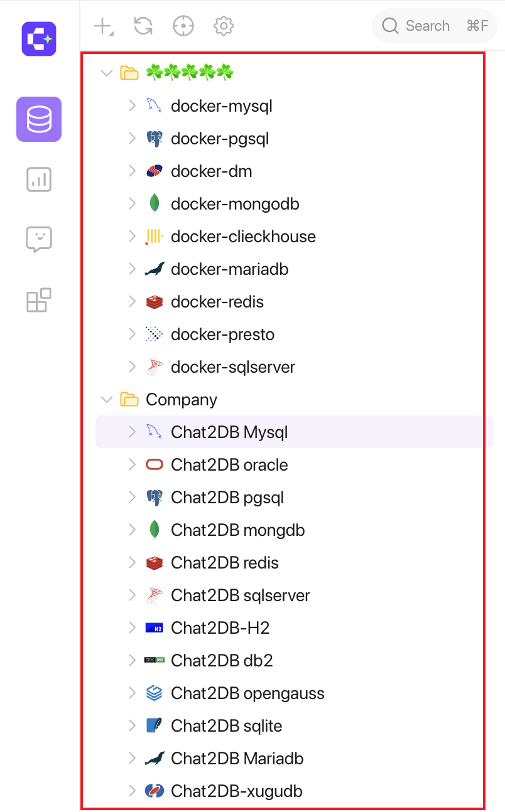Select the Chat2DB opengauss connection
This screenshot has height=812, width=505.
click(295, 693)
